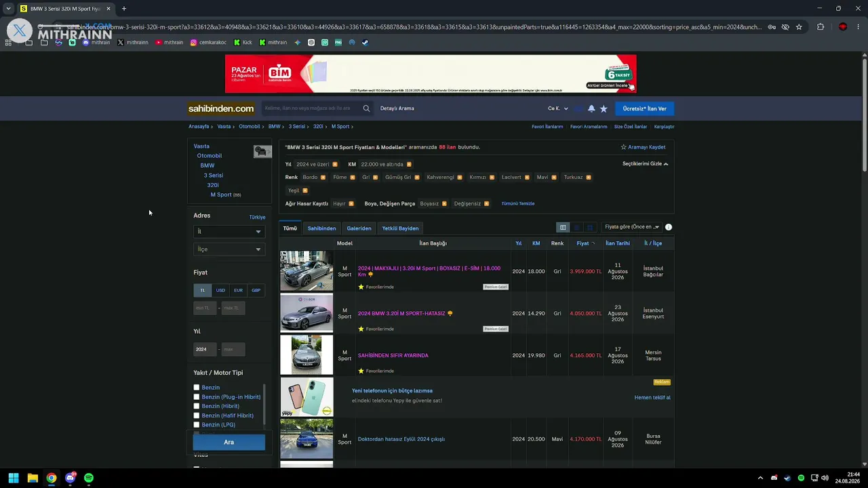Tick the Benzin (LPG) checkbox
868x488 pixels.
(197, 425)
